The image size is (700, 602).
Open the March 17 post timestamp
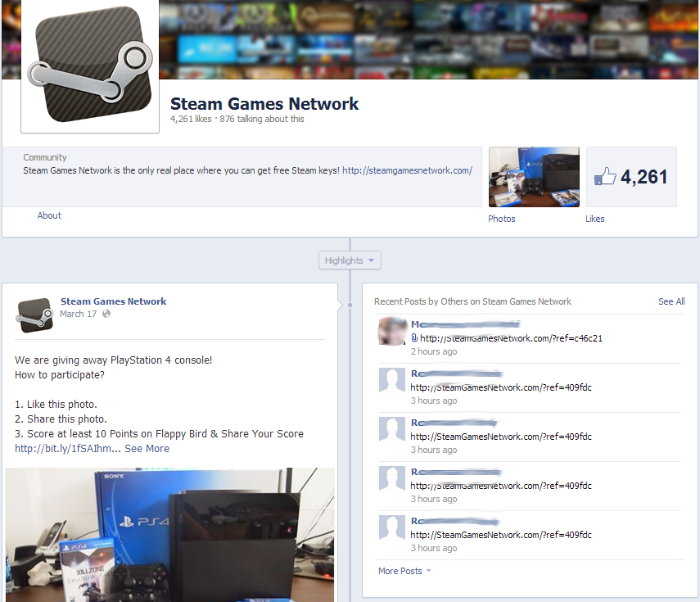tap(78, 314)
